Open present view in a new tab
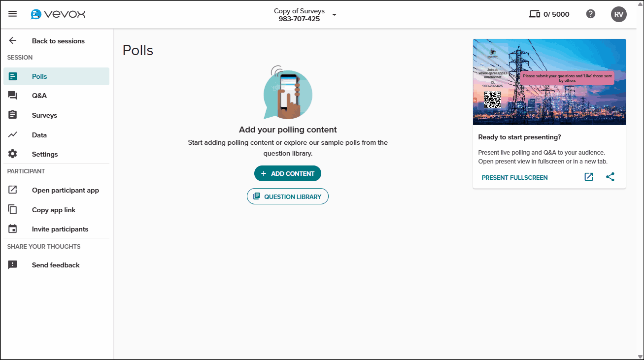 (588, 177)
